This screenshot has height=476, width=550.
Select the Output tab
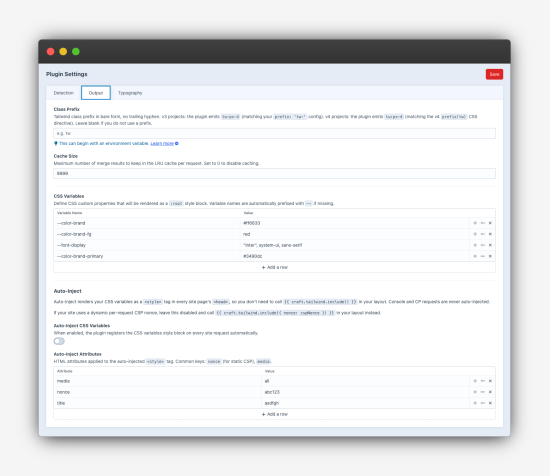pos(96,93)
